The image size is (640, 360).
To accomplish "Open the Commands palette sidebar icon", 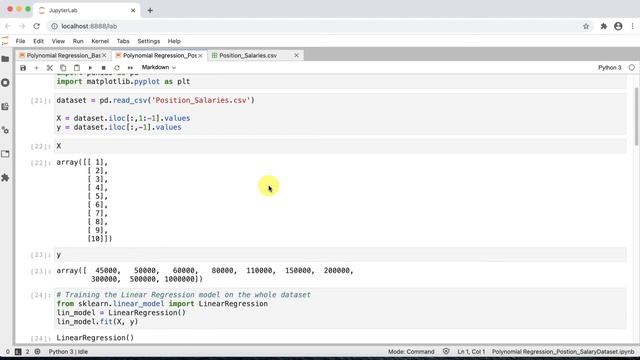I will [x=5, y=107].
